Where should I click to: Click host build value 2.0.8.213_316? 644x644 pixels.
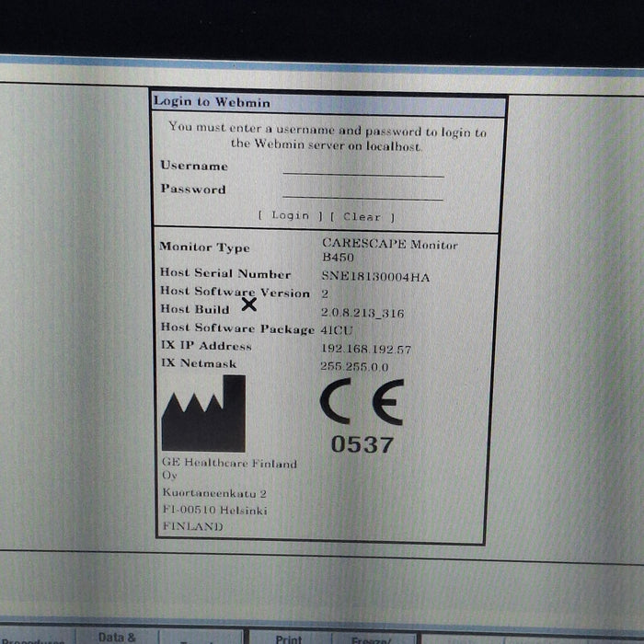pos(362,313)
